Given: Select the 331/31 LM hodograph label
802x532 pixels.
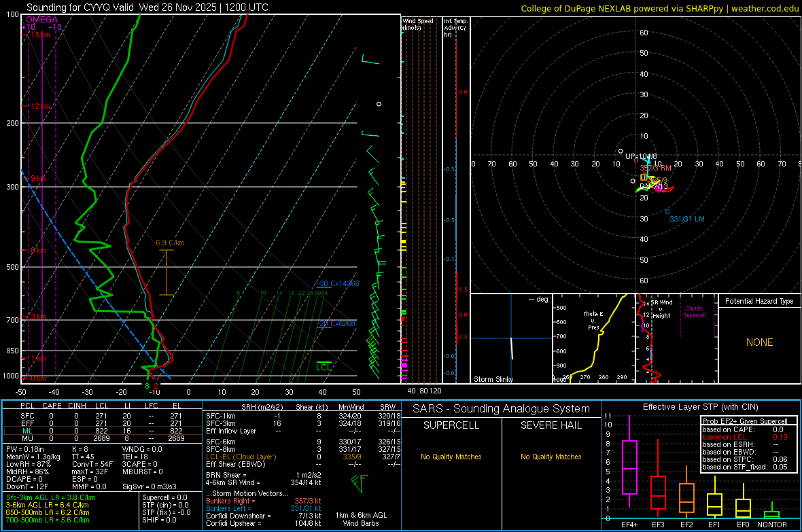Looking at the screenshot, I should (687, 219).
